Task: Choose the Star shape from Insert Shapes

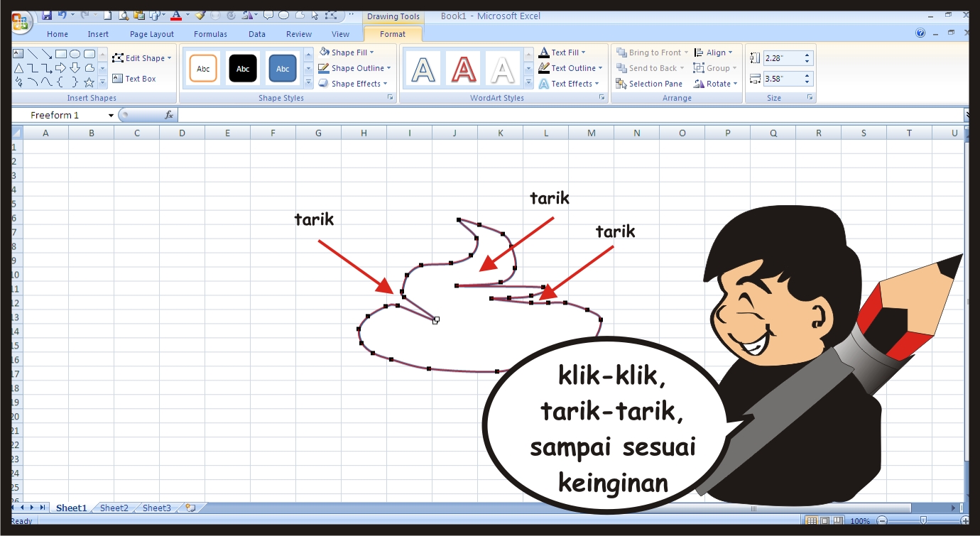Action: [x=89, y=82]
